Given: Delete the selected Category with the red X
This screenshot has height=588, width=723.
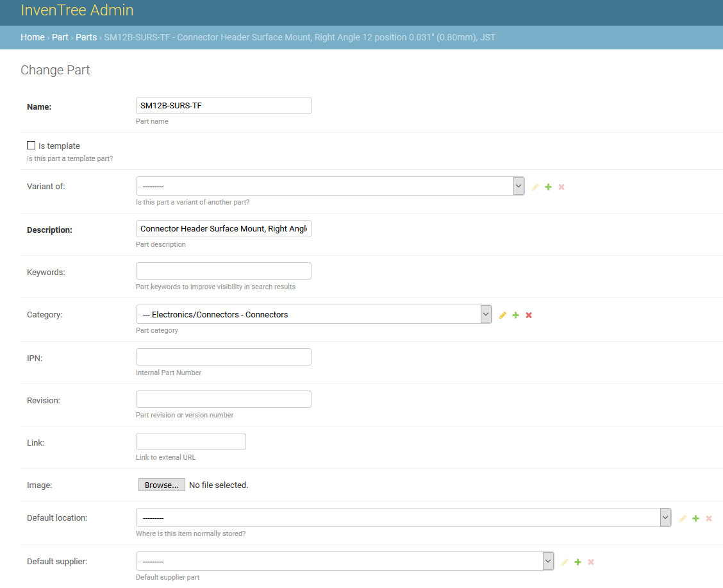Looking at the screenshot, I should pos(529,315).
